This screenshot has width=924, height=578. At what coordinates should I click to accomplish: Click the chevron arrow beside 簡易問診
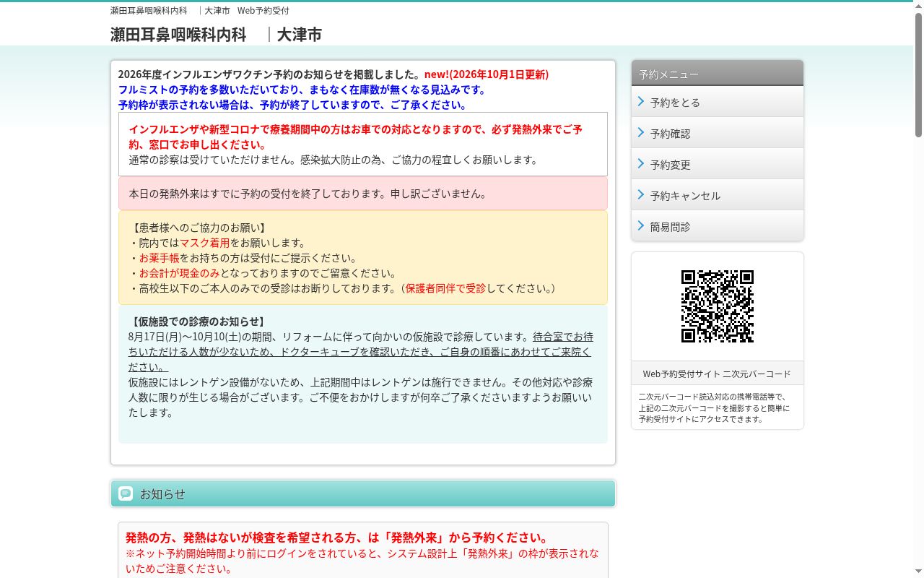coord(640,226)
